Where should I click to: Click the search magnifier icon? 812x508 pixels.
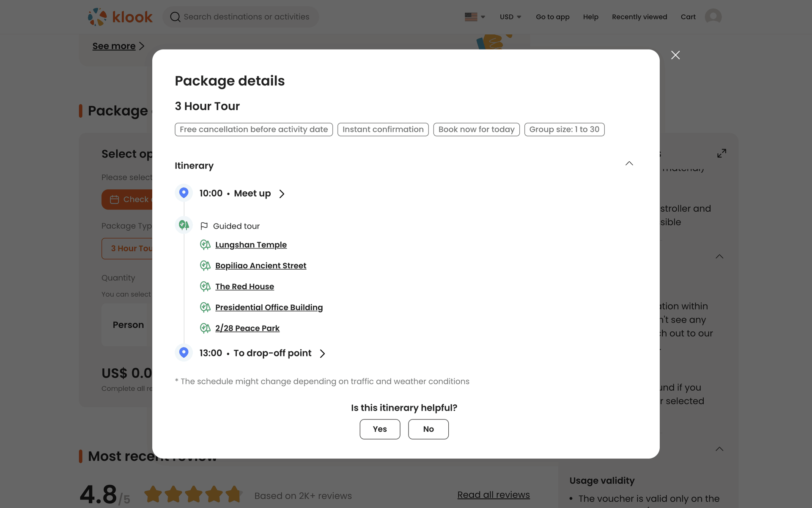175,17
